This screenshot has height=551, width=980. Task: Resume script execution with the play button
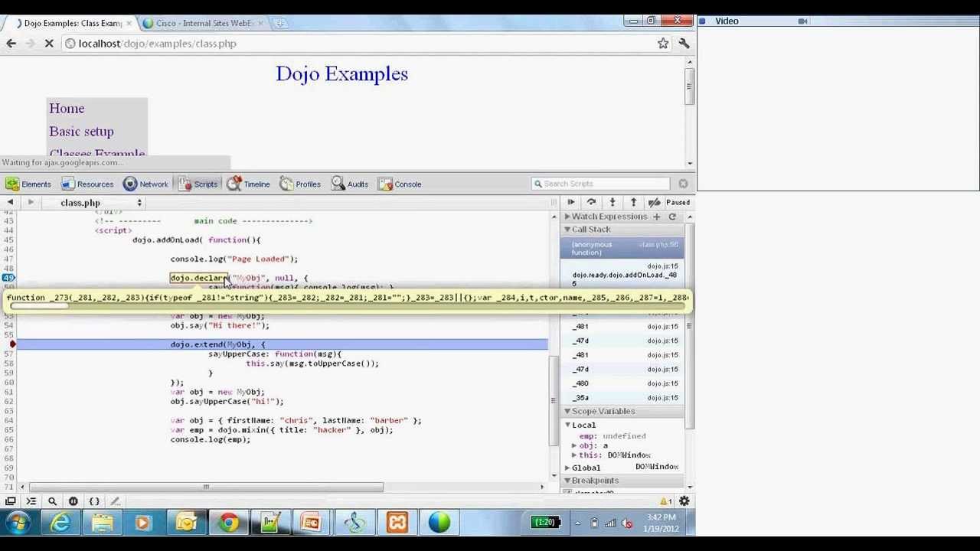[570, 203]
